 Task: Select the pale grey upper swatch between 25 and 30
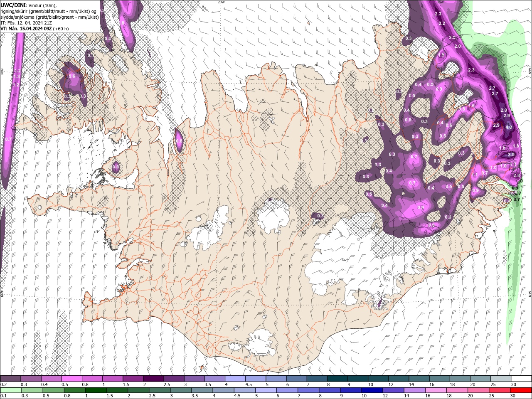[500, 379]
